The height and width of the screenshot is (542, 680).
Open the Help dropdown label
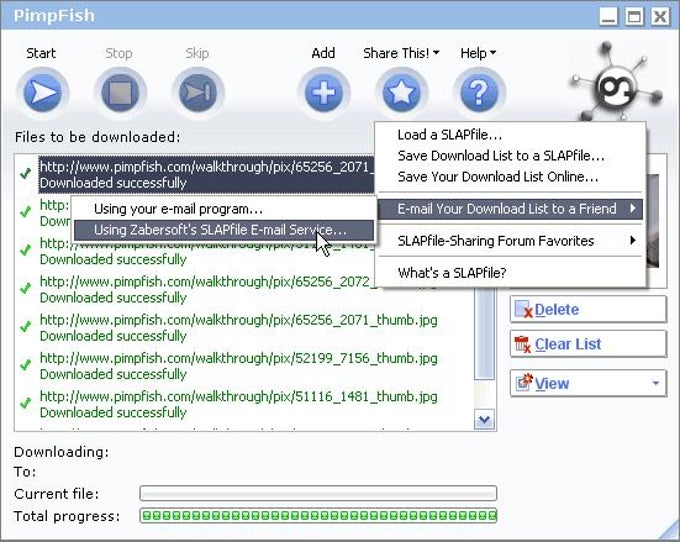478,53
